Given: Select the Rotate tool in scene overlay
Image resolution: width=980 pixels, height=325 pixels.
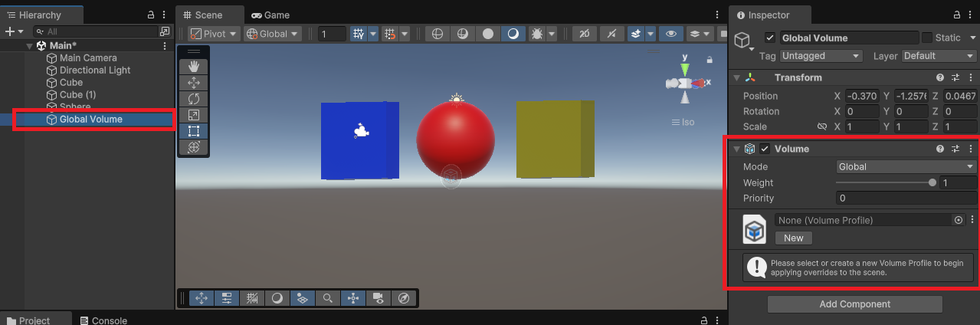Looking at the screenshot, I should pyautogui.click(x=193, y=98).
